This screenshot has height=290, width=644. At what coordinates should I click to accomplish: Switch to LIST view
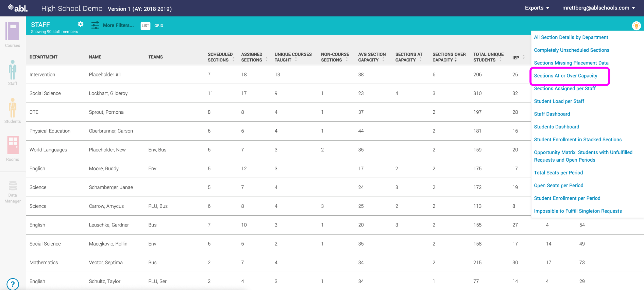coord(146,26)
